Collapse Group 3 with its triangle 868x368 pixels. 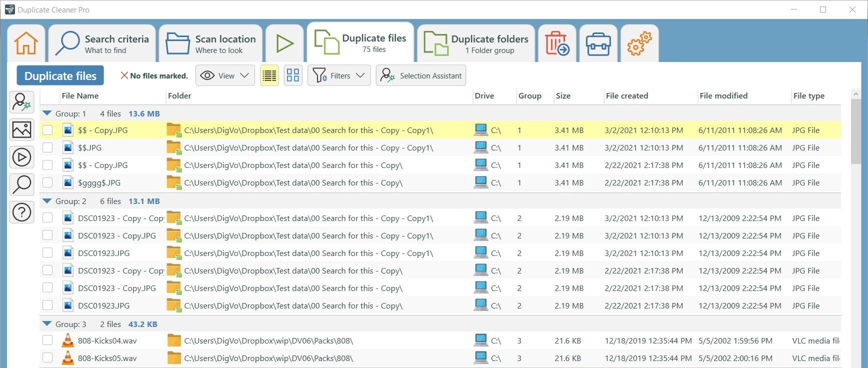point(47,324)
